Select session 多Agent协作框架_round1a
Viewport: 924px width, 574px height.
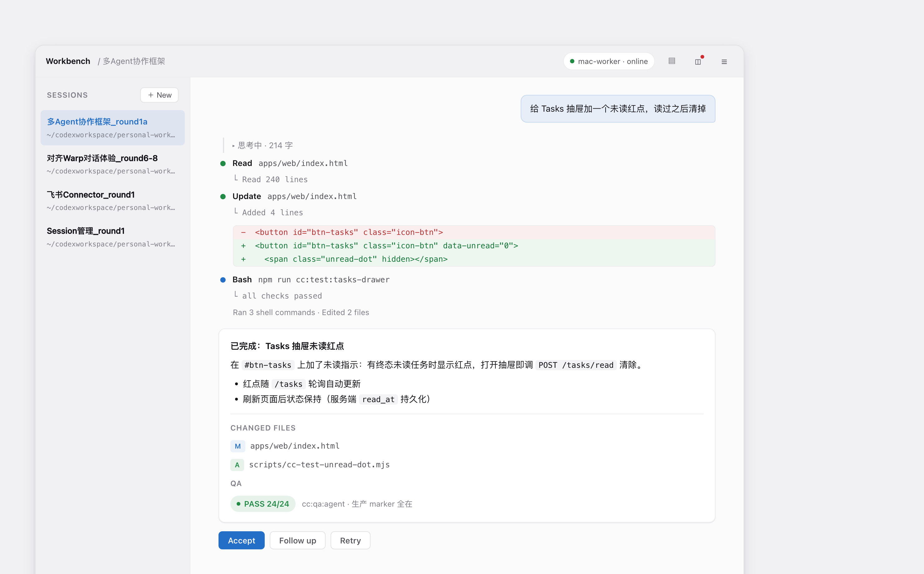tap(112, 128)
